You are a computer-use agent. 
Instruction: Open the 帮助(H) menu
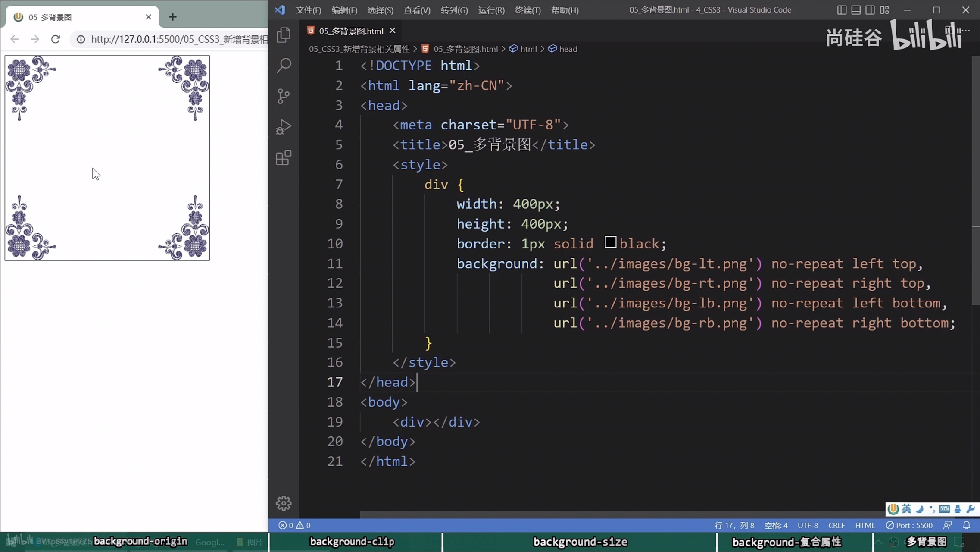click(x=565, y=10)
